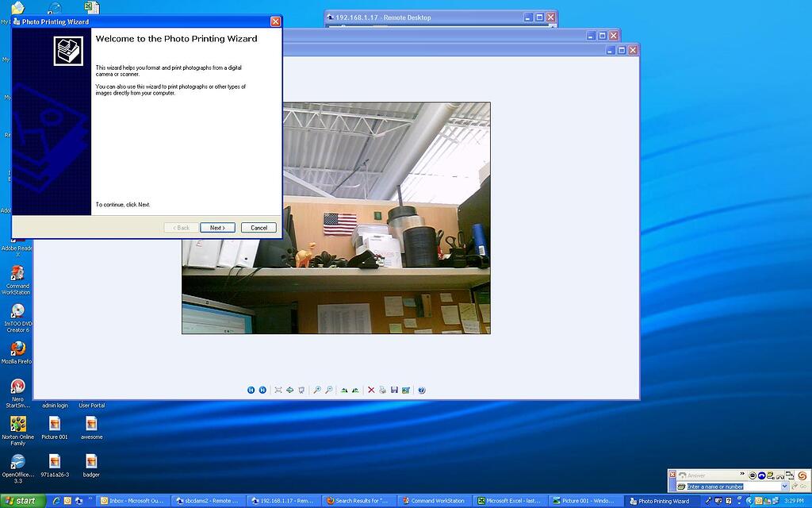
Task: Zoom out of the photo
Action: [329, 390]
